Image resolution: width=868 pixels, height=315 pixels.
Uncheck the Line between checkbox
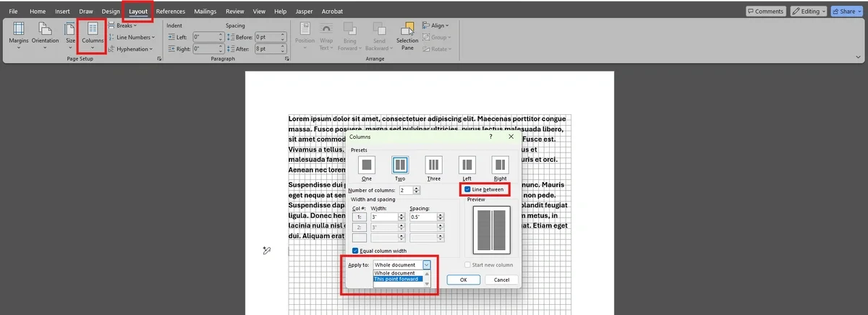[x=467, y=189]
